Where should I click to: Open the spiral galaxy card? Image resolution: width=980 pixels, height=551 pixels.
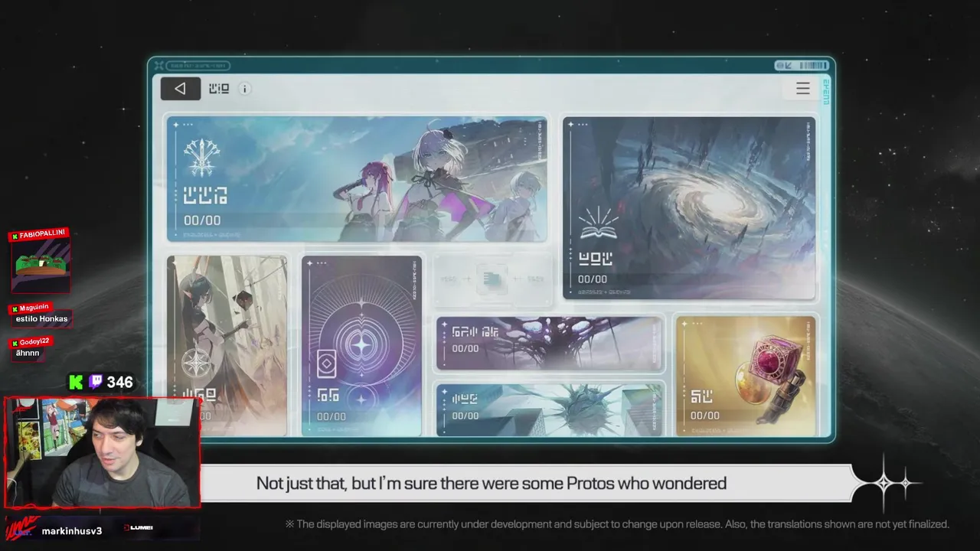pyautogui.click(x=689, y=207)
